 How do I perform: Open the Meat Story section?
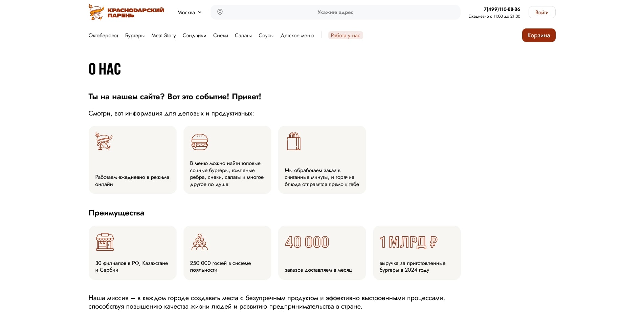[163, 36]
